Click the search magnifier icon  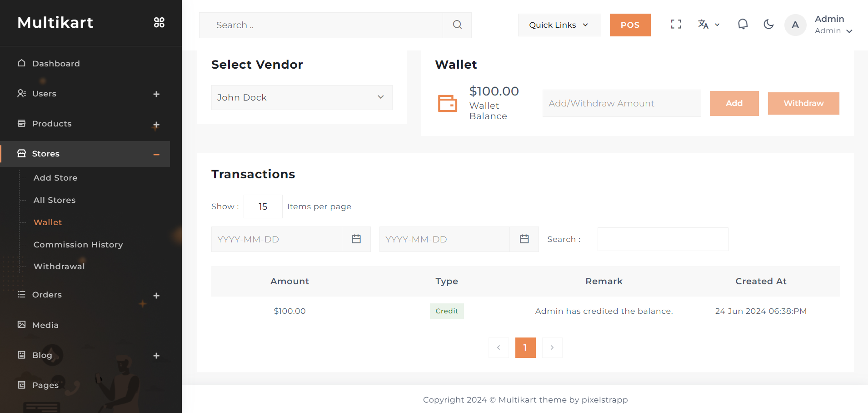pyautogui.click(x=457, y=25)
